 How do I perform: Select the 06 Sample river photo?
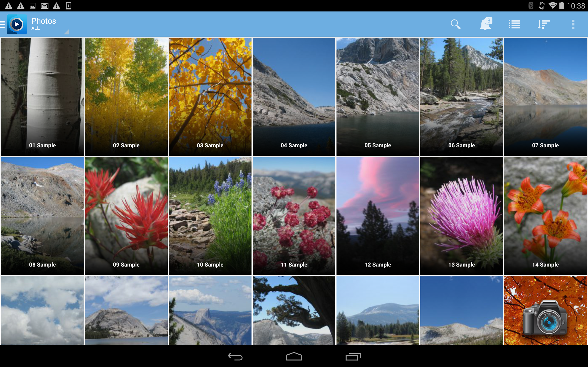(461, 96)
